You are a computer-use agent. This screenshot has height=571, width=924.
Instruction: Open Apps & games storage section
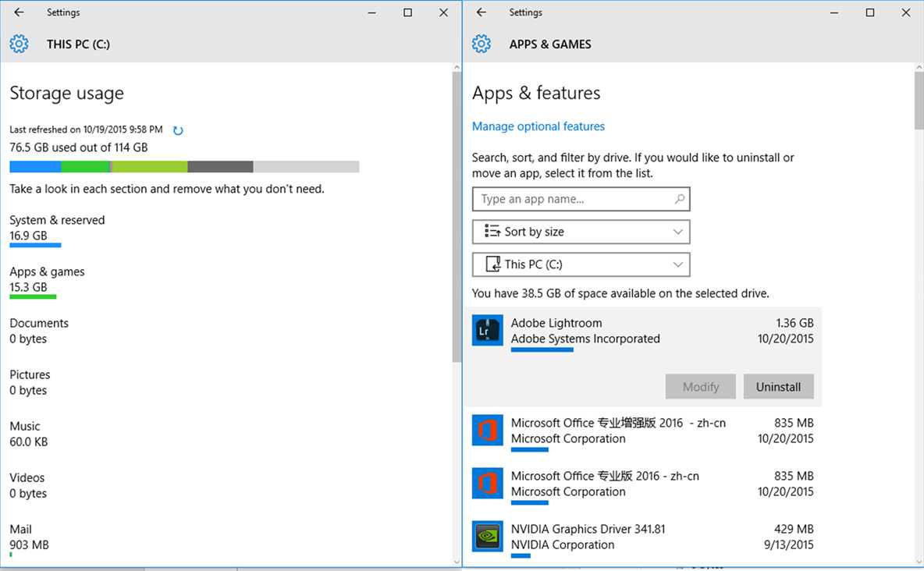point(47,282)
